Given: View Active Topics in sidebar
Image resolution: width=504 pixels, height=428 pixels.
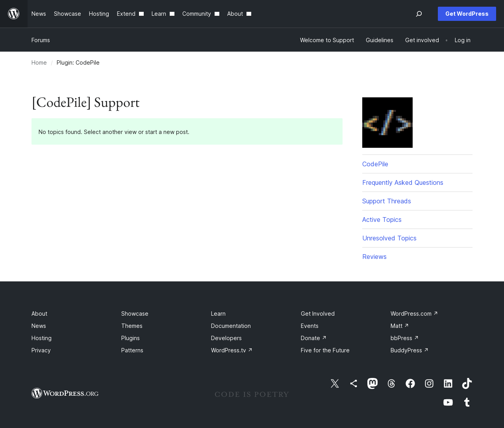Looking at the screenshot, I should click(382, 220).
